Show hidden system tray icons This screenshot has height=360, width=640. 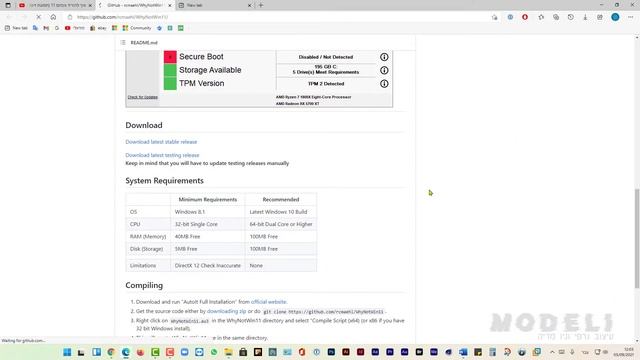552,352
